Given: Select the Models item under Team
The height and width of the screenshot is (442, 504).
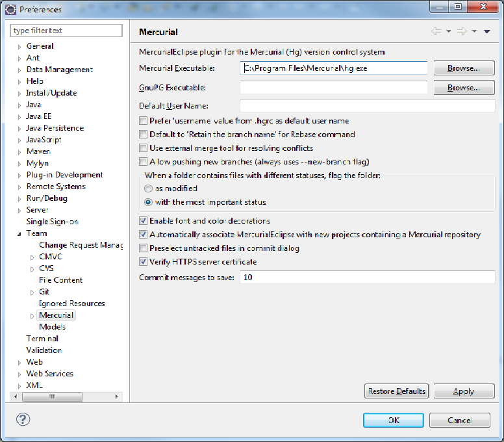Looking at the screenshot, I should 53,327.
